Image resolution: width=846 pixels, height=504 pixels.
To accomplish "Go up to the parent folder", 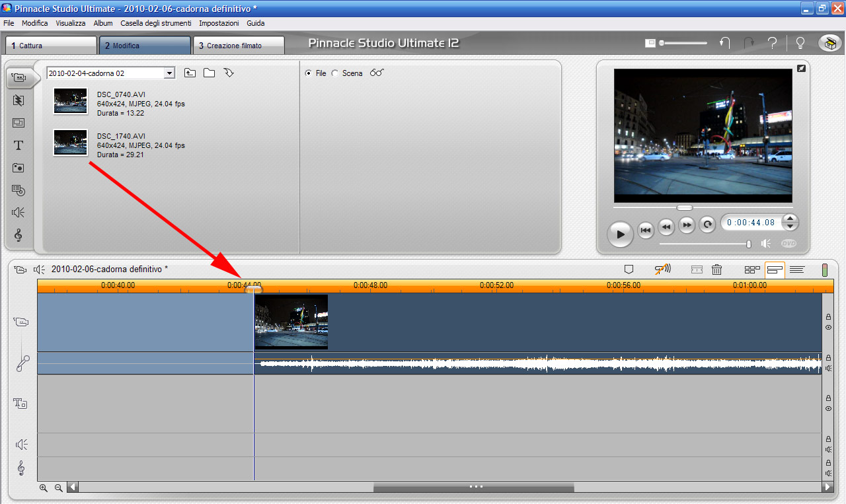I will (190, 73).
